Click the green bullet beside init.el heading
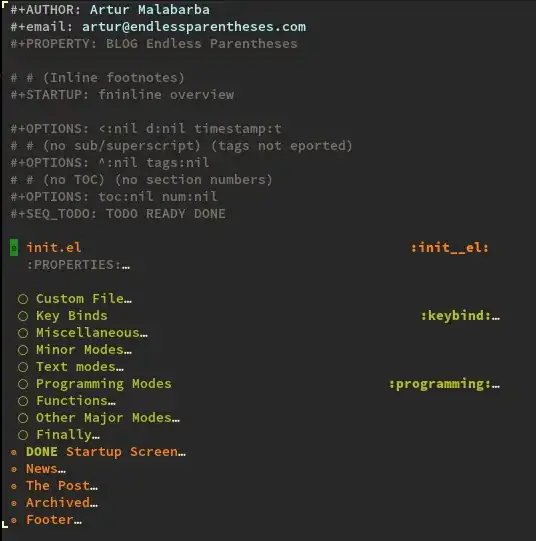 pos(14,247)
